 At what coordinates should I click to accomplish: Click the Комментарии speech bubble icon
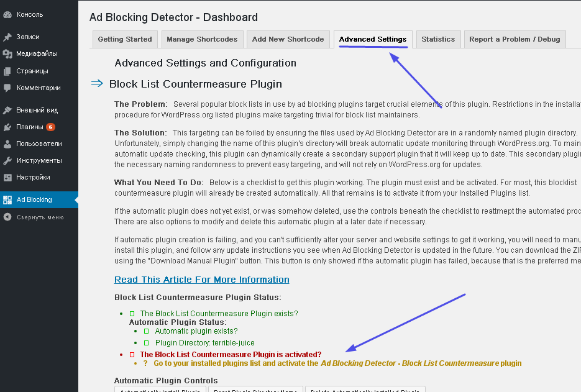pos(7,88)
